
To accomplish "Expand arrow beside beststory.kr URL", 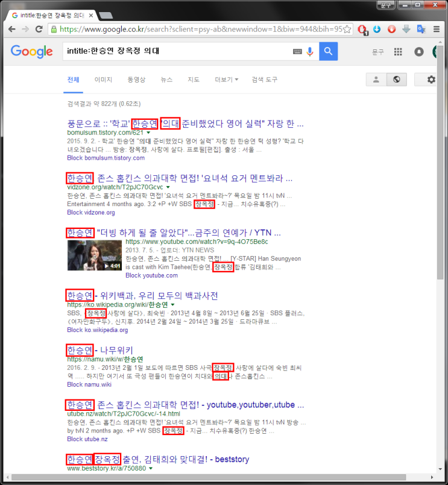I will pyautogui.click(x=151, y=468).
